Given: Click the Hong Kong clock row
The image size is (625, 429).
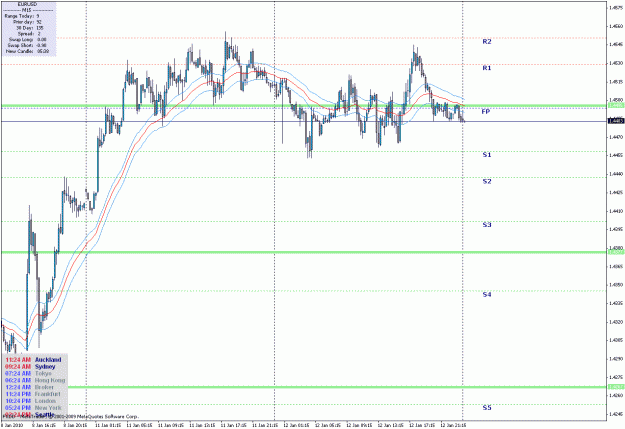Looking at the screenshot, I should pyautogui.click(x=35, y=380).
